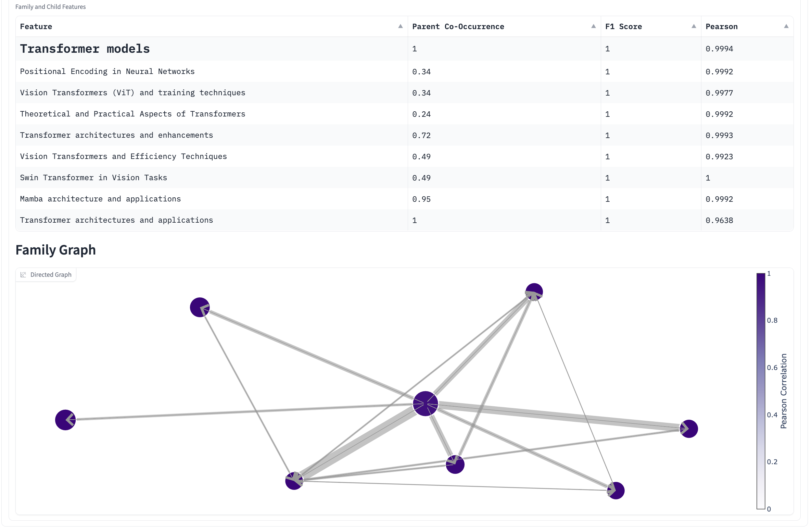
Task: Click the Transformer architectures and enhancements row
Action: pos(116,135)
